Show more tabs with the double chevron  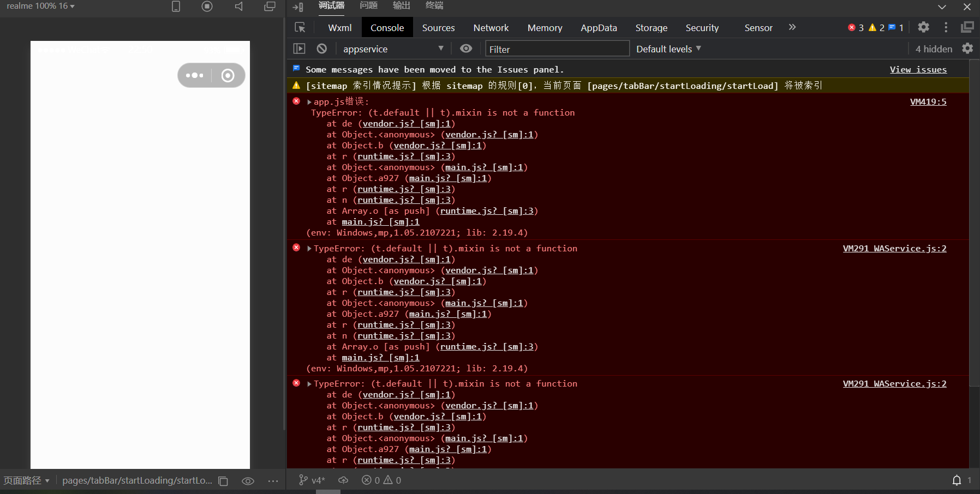[x=792, y=27]
